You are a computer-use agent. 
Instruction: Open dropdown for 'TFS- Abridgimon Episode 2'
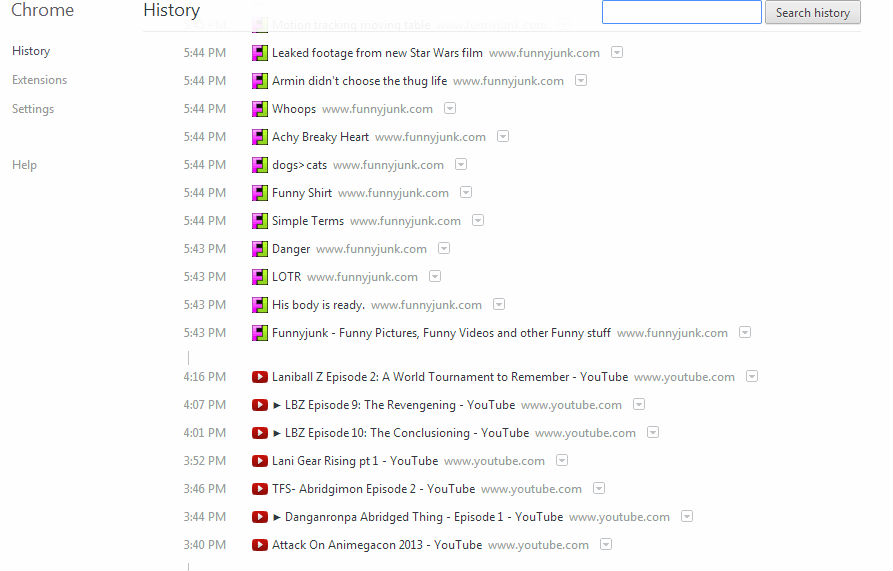(x=599, y=488)
